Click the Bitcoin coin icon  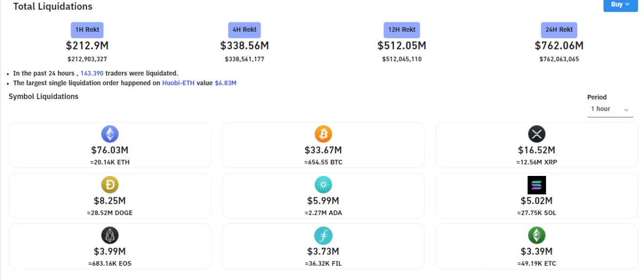[x=323, y=134]
